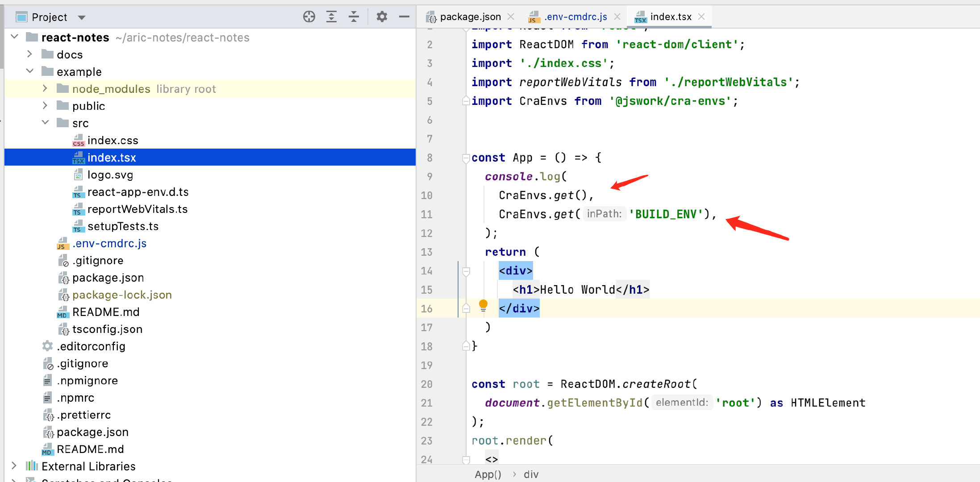
Task: Click the package-lock.json file icon
Action: pos(63,295)
